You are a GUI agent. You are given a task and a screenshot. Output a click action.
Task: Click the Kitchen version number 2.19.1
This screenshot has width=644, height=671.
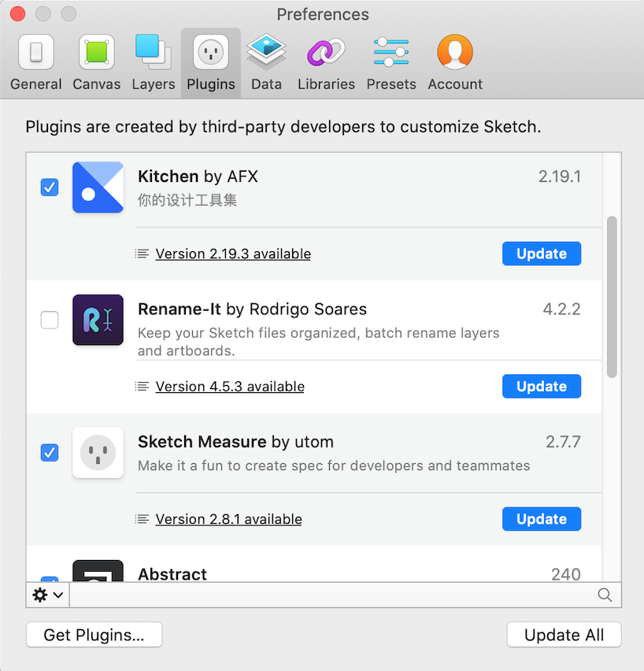559,176
